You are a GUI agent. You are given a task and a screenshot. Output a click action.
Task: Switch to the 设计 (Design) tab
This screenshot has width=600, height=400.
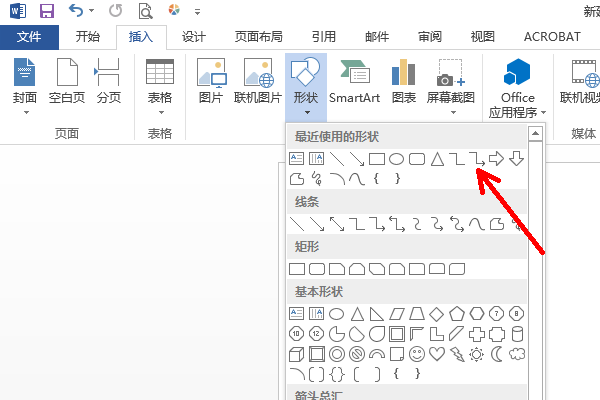pos(194,37)
